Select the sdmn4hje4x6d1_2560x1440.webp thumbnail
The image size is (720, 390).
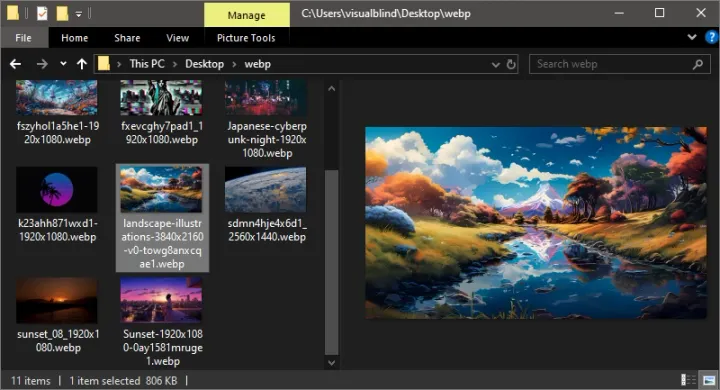click(266, 189)
